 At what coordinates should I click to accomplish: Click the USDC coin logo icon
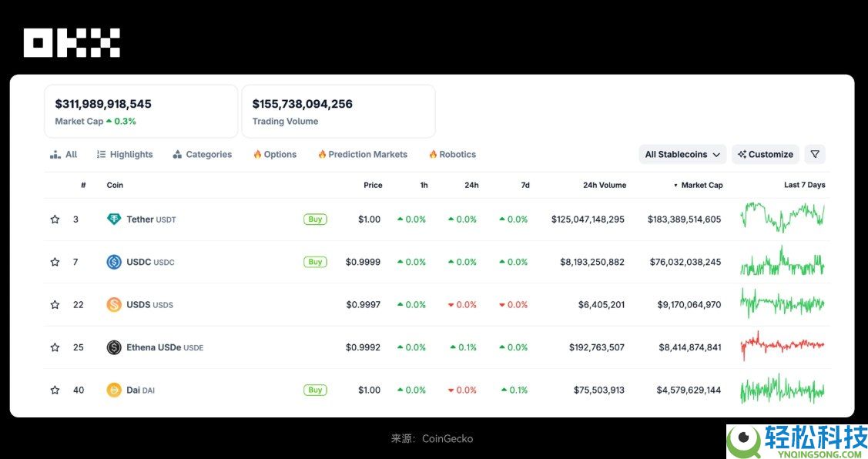pyautogui.click(x=114, y=262)
